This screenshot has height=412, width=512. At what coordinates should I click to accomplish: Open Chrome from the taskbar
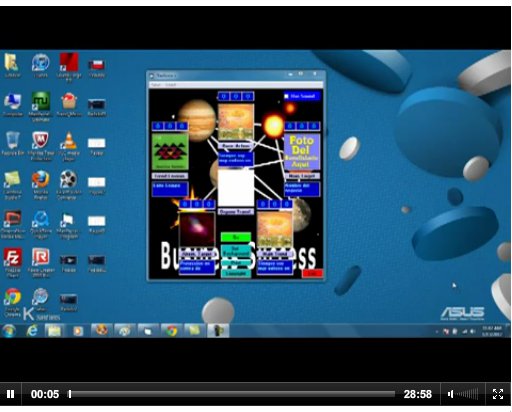pyautogui.click(x=172, y=331)
